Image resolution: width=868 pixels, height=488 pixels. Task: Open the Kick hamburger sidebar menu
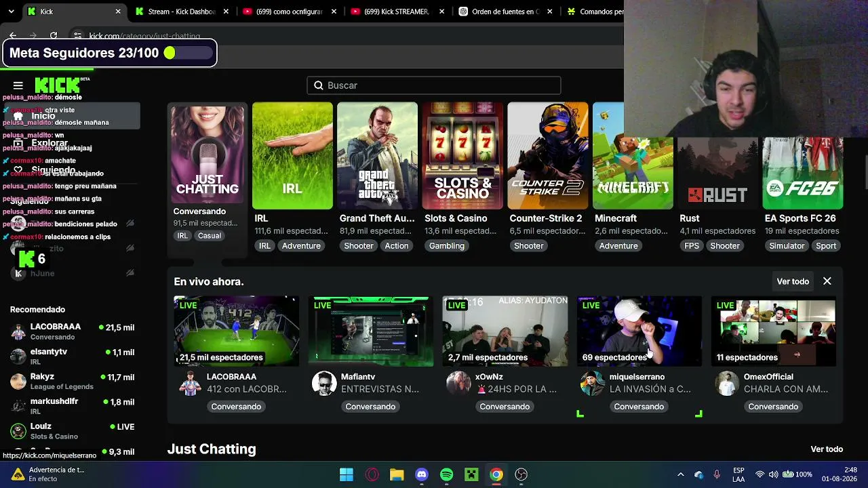tap(18, 85)
